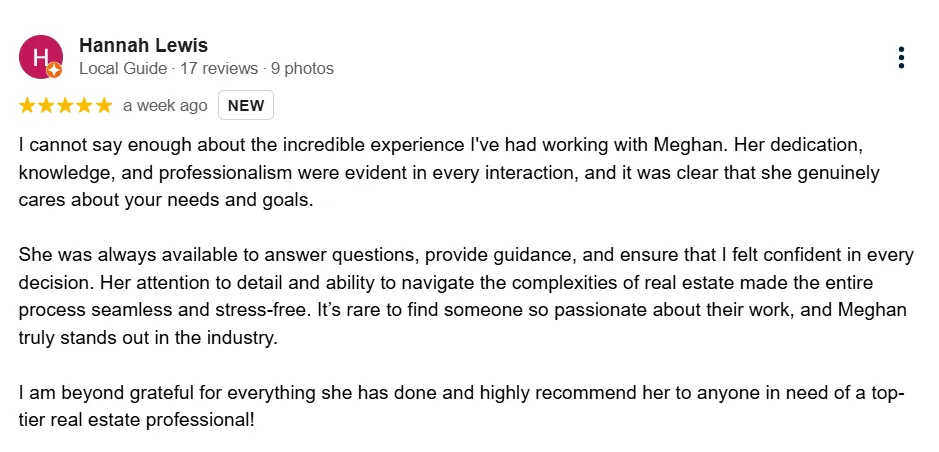Screen dimensions: 939x452
Task: Open the three-dot review options menu
Action: (x=901, y=57)
